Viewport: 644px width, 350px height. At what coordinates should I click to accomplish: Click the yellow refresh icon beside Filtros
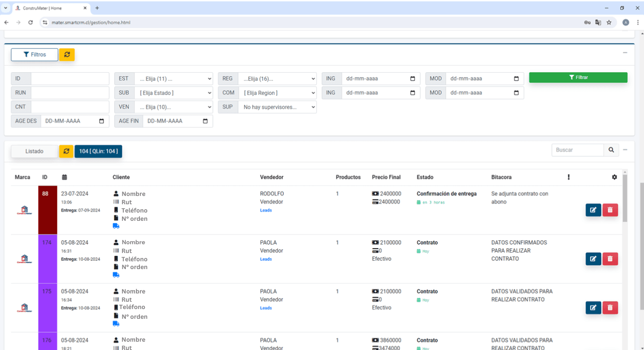point(67,55)
